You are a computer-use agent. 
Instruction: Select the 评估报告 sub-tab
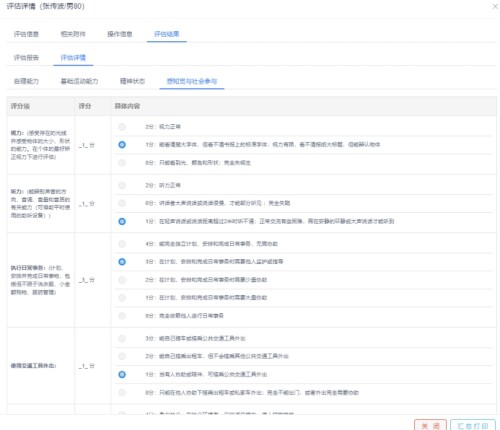26,58
